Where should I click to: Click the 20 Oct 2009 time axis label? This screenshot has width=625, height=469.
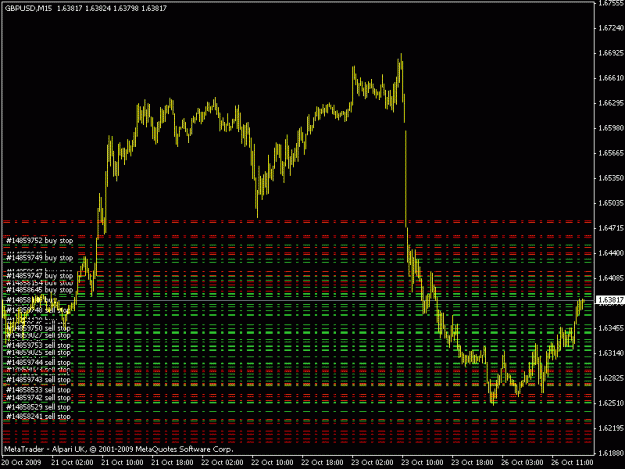coord(21,463)
